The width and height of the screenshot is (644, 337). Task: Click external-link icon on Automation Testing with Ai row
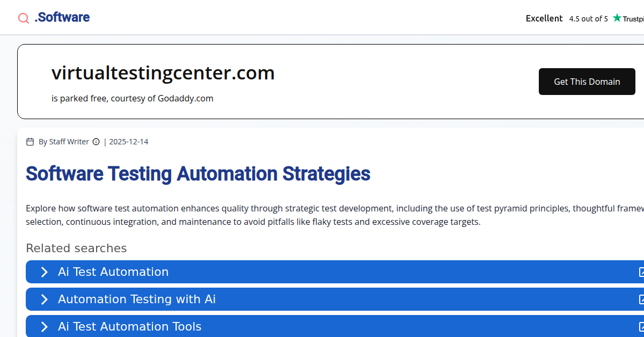(641, 299)
